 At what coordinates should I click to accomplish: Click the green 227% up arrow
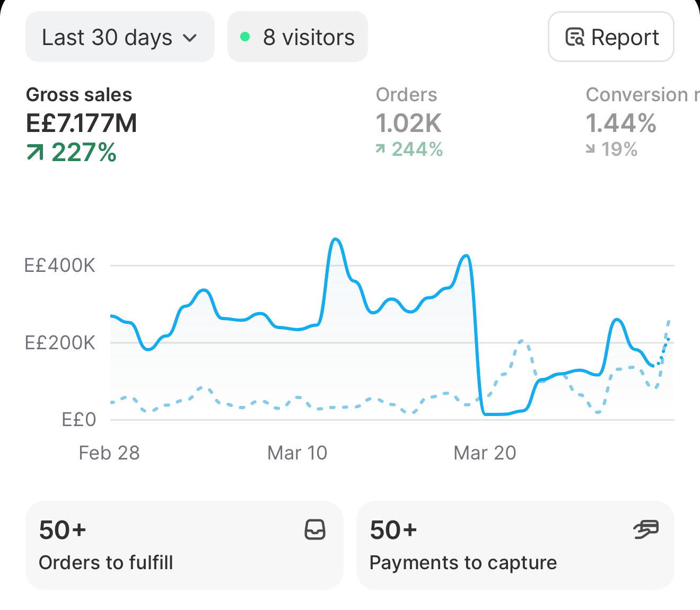coord(35,153)
